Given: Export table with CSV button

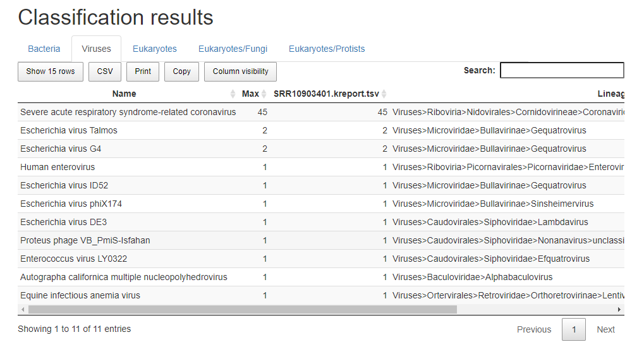Looking at the screenshot, I should pyautogui.click(x=105, y=71).
